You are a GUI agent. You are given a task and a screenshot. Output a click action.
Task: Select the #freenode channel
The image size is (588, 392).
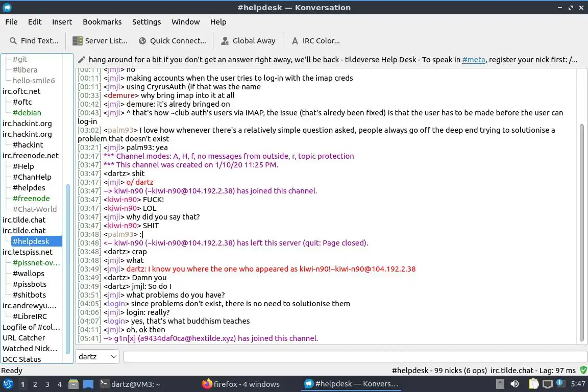[31, 199]
